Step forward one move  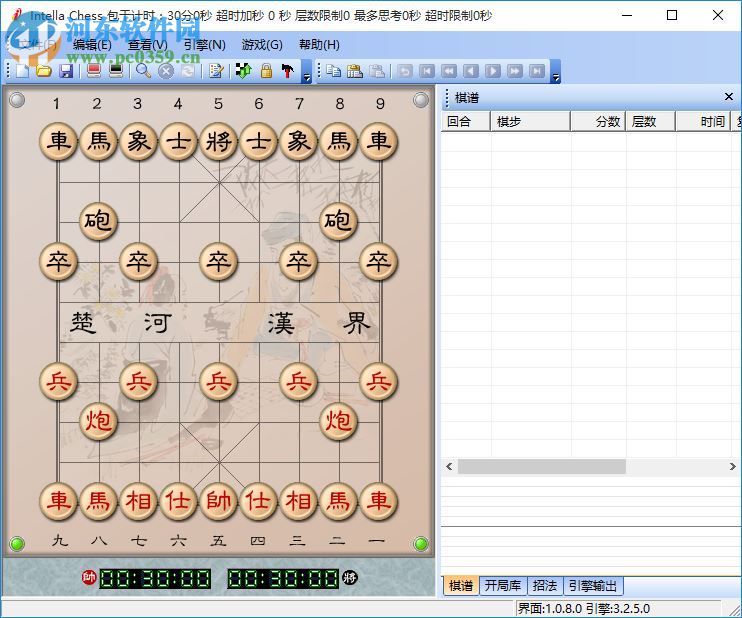point(493,71)
